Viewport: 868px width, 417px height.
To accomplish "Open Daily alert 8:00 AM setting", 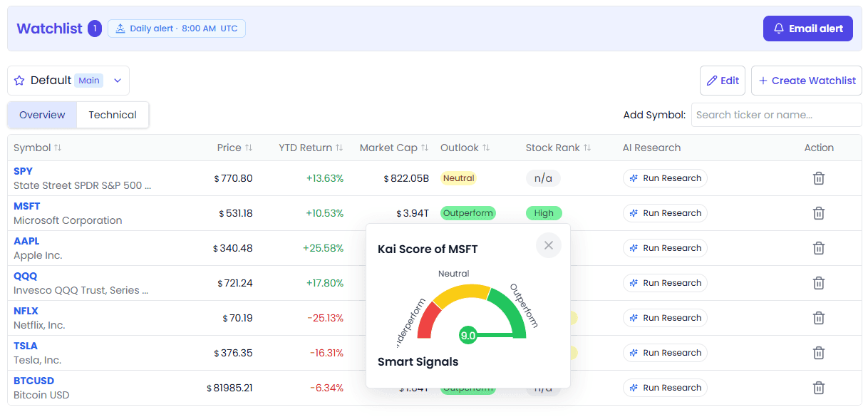I will coord(177,29).
